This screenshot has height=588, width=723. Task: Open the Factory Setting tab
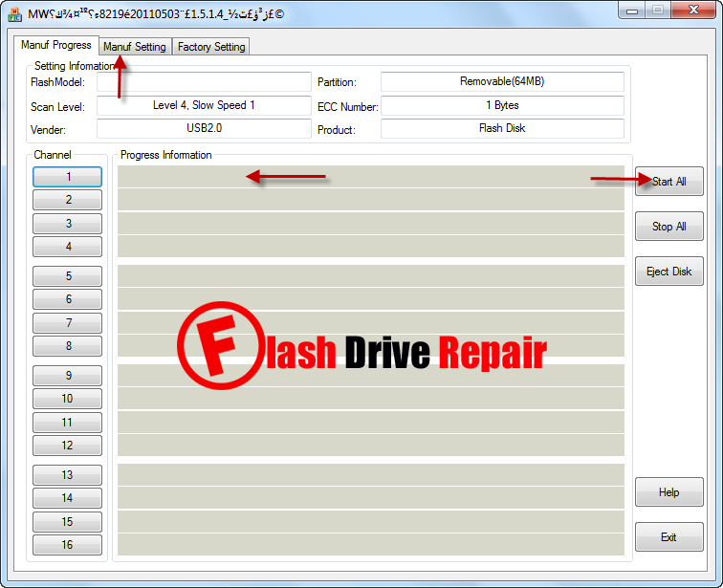[211, 47]
